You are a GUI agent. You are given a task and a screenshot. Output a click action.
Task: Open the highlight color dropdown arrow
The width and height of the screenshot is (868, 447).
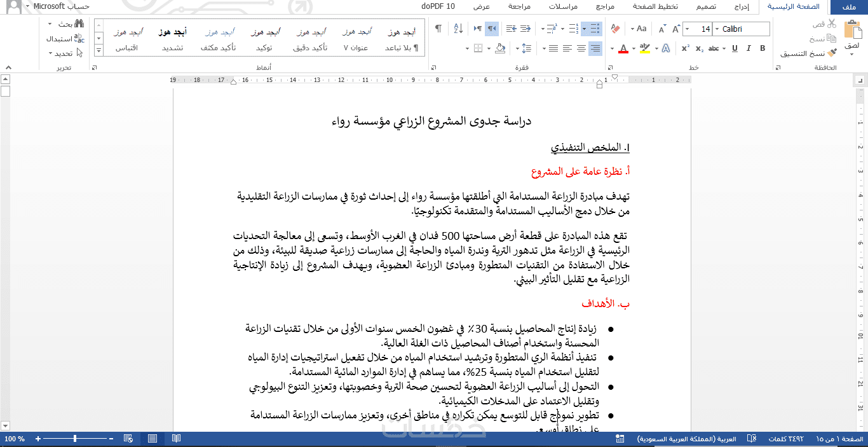click(634, 48)
